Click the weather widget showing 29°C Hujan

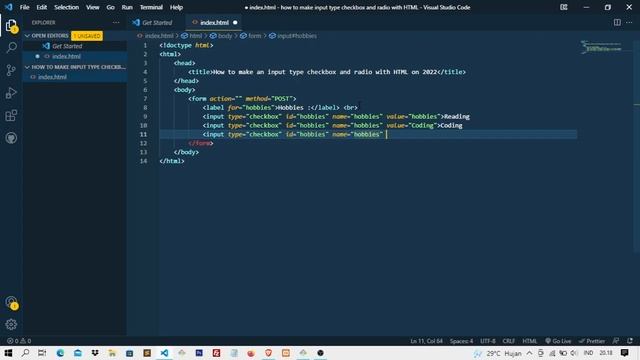coord(498,353)
